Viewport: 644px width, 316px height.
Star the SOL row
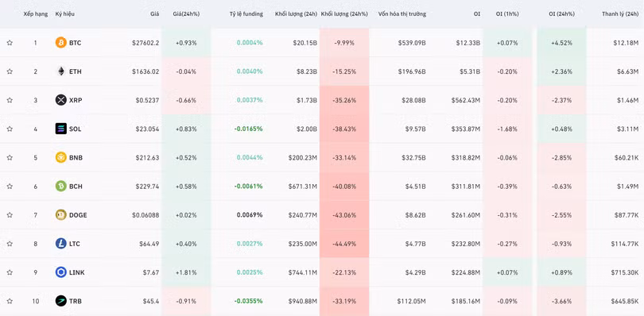click(x=10, y=129)
